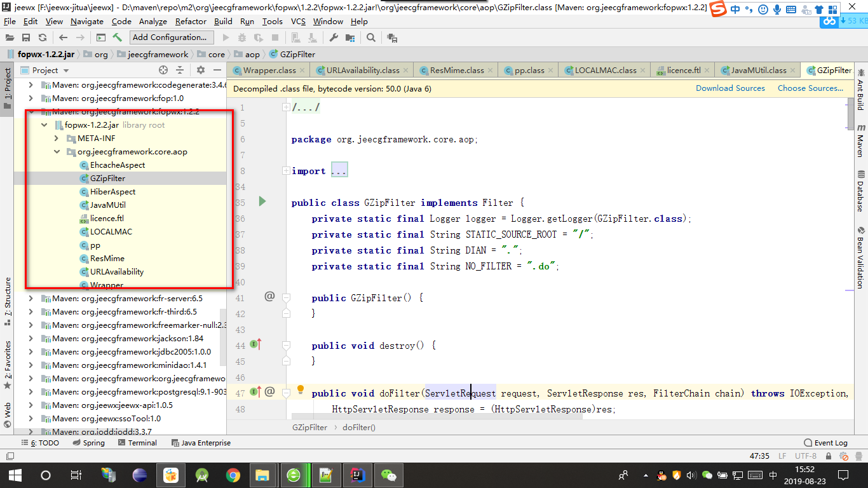Click the editor horizontal scrollbar

(x=438, y=417)
